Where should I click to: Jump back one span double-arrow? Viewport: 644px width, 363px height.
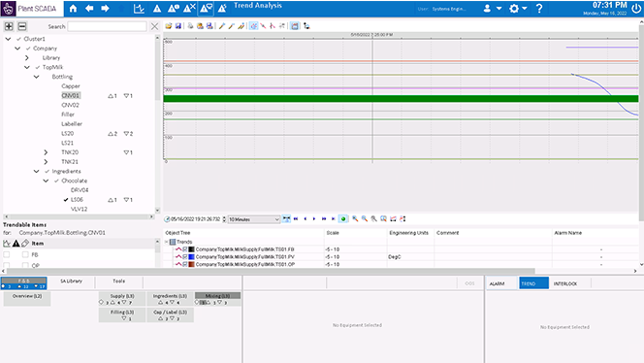point(296,218)
